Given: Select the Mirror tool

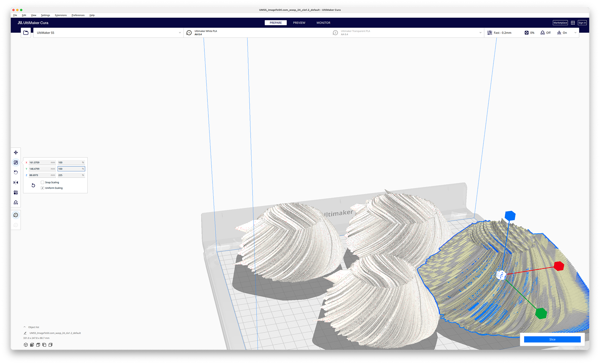Looking at the screenshot, I should coord(16,183).
